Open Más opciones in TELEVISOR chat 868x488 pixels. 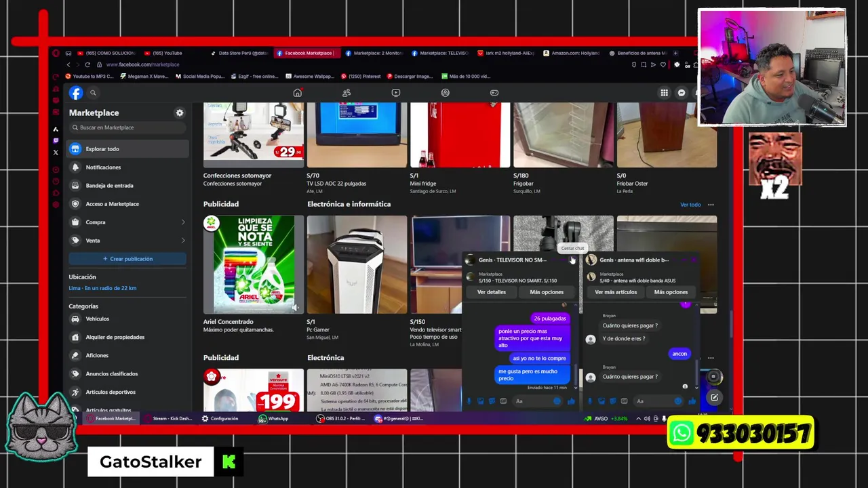click(547, 292)
